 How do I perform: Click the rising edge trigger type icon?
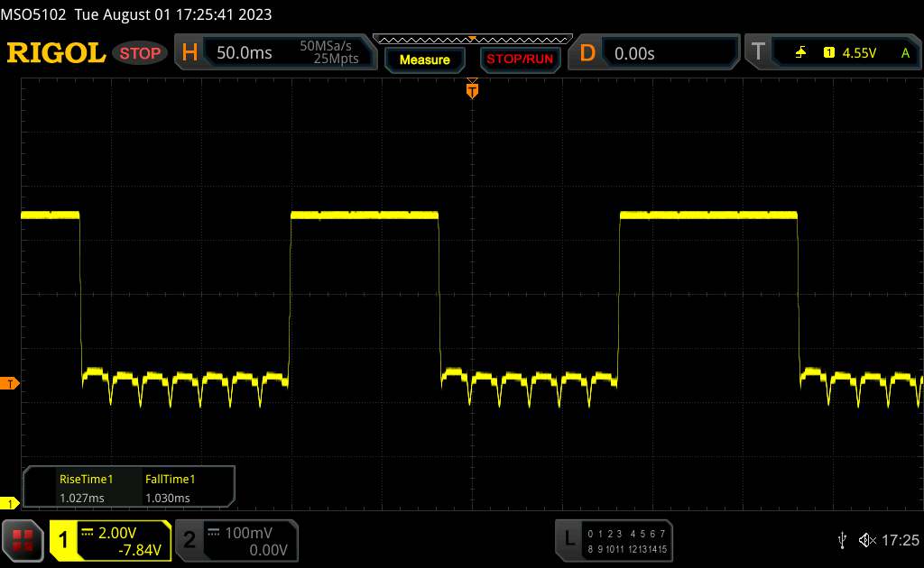tap(800, 53)
